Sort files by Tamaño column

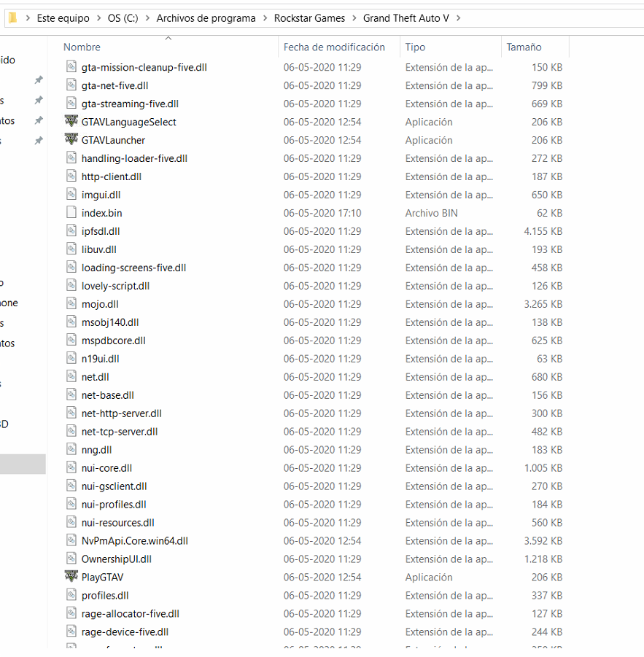click(x=524, y=47)
